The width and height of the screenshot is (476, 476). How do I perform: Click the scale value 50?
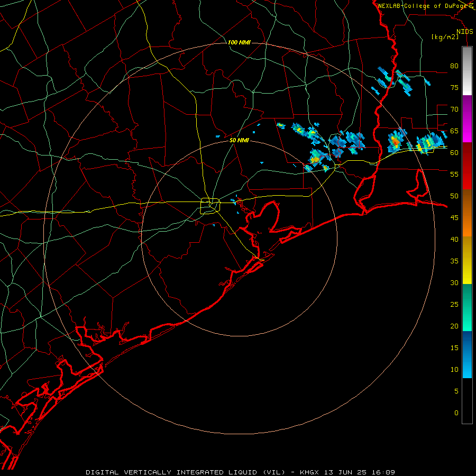point(454,196)
